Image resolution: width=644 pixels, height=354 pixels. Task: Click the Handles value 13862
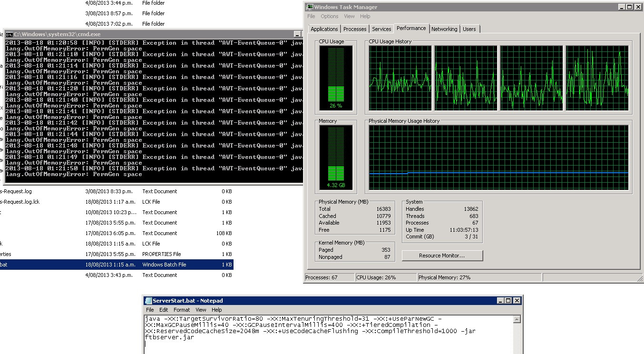coord(471,209)
